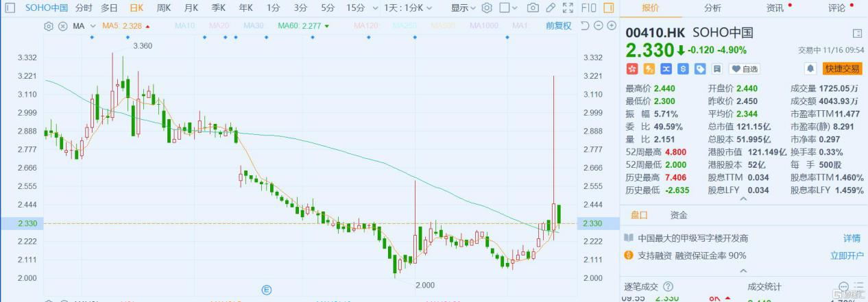Open the note icon beside 自选
Image resolution: width=868 pixels, height=302 pixels.
(x=716, y=68)
